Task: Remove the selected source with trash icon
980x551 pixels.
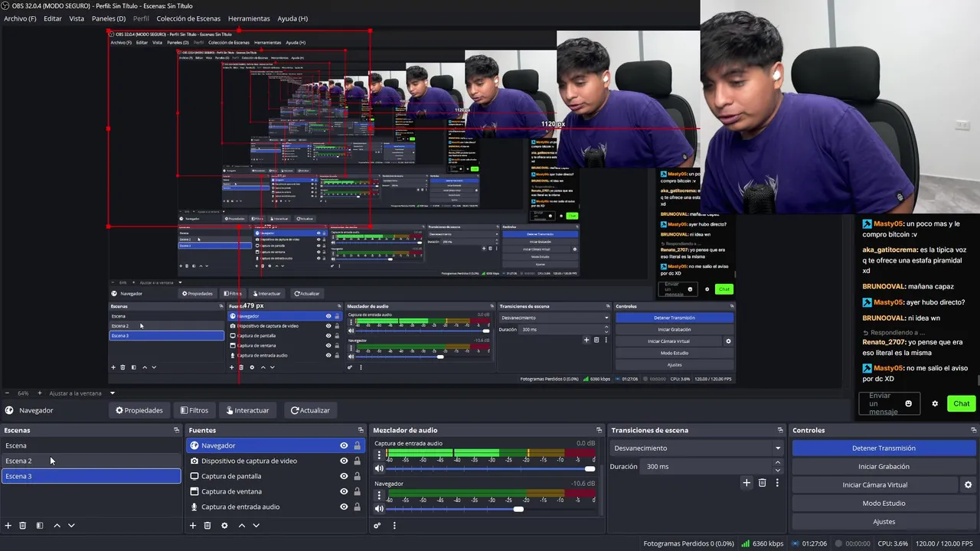Action: (207, 526)
